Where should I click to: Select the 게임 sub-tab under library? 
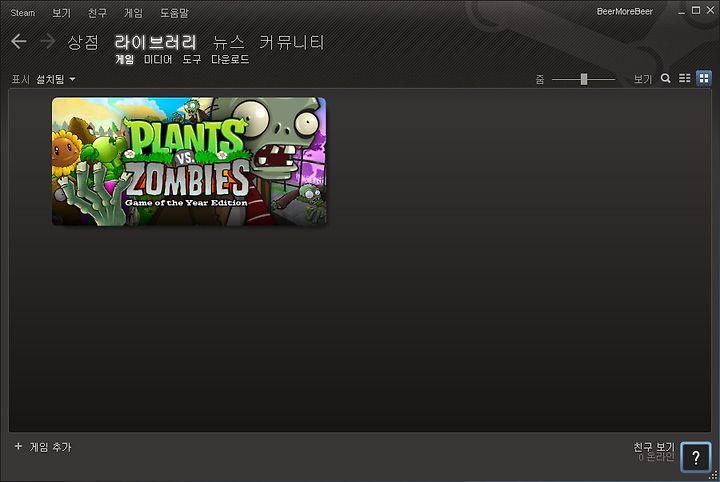[124, 59]
